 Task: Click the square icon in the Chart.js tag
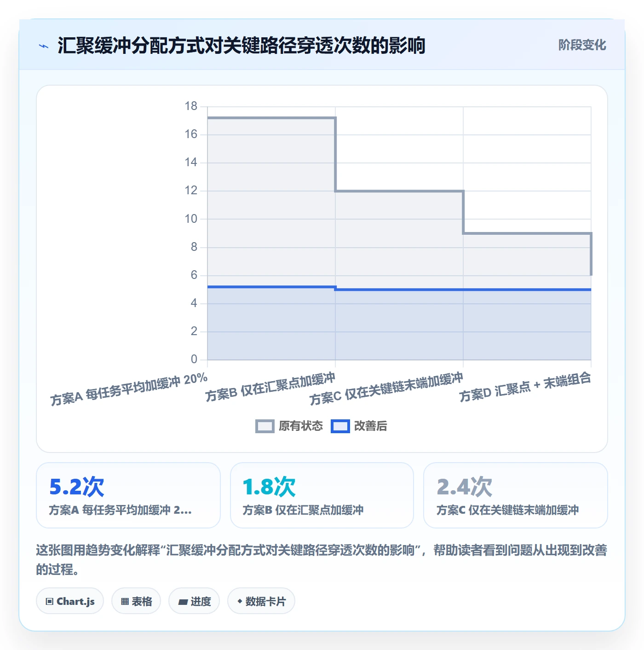click(x=50, y=602)
